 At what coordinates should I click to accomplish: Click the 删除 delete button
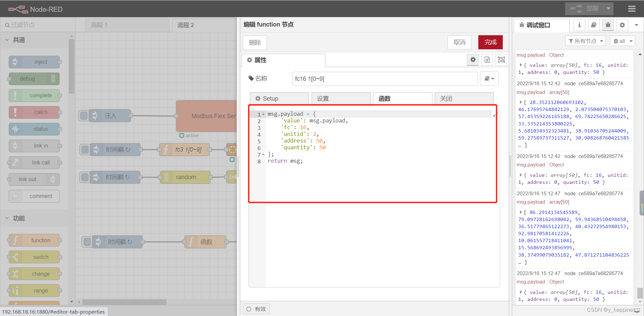tap(255, 43)
